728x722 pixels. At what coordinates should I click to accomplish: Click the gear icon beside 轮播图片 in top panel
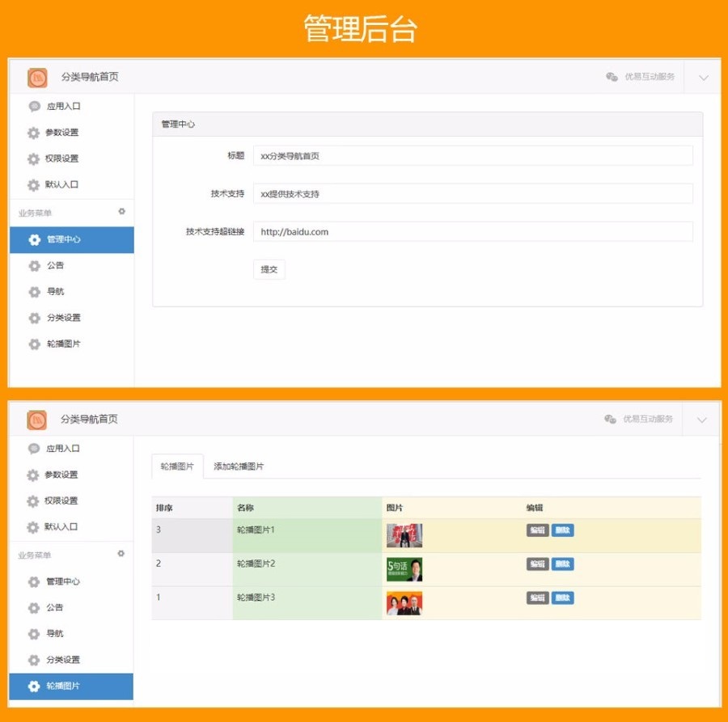(x=34, y=344)
